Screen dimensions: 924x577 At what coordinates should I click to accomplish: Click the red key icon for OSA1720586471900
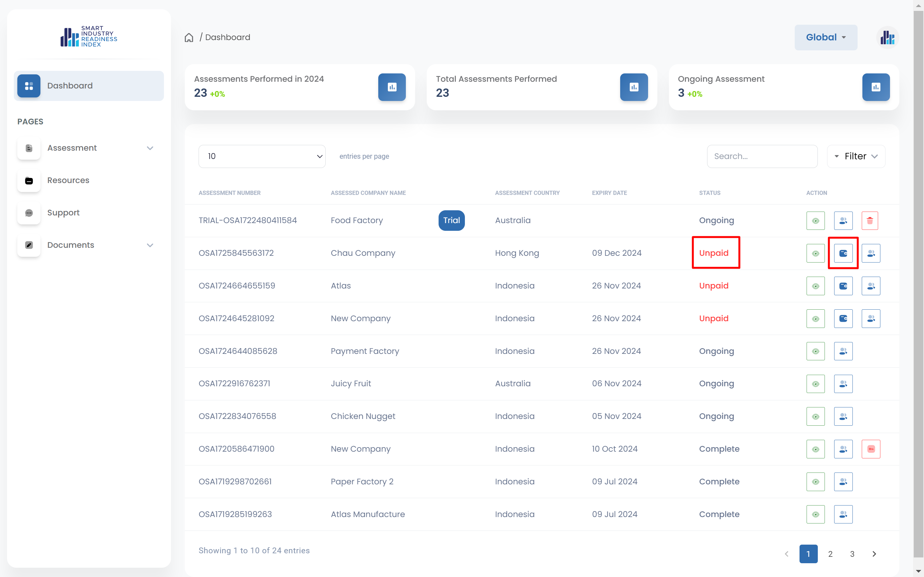pyautogui.click(x=870, y=449)
